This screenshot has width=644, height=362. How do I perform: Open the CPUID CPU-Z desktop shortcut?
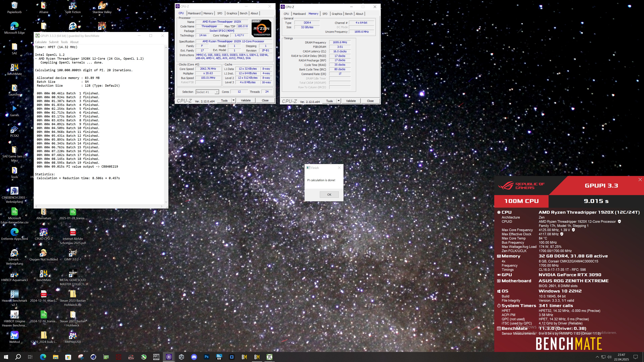point(44,234)
